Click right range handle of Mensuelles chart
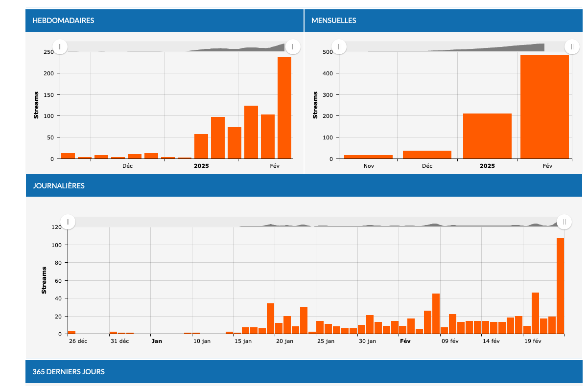This screenshot has width=588, height=386. [x=572, y=46]
